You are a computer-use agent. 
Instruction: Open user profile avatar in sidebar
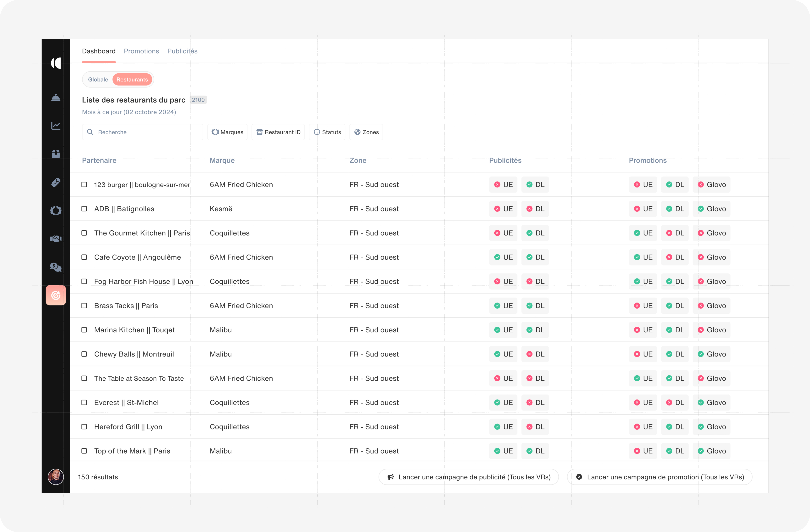coord(56,477)
